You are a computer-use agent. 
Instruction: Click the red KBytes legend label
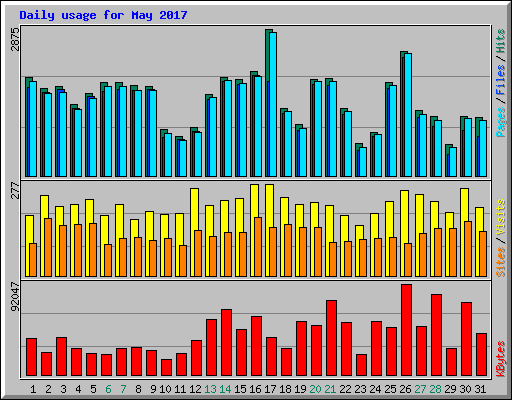point(501,359)
